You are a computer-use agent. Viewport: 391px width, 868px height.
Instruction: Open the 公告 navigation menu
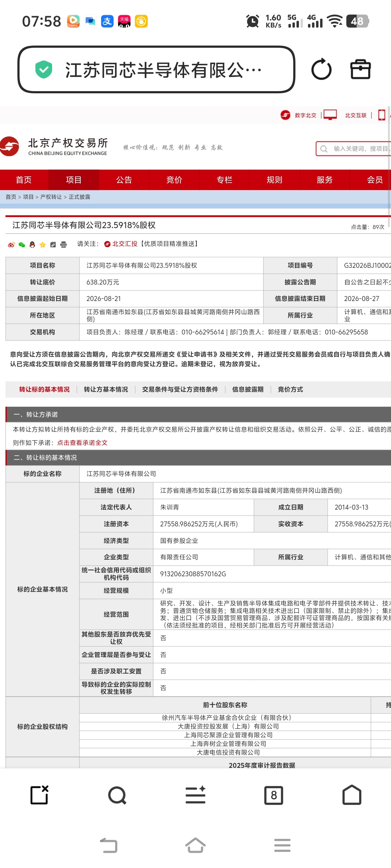coord(124,179)
